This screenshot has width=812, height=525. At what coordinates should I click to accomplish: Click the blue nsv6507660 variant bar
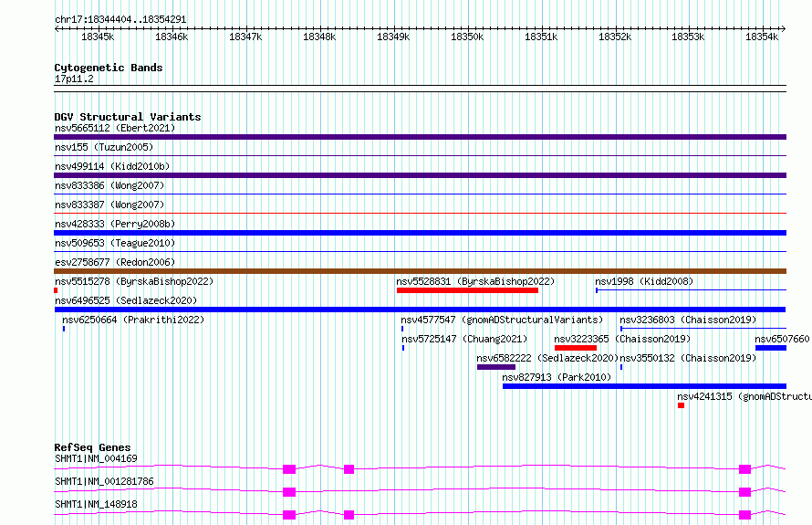coord(771,348)
